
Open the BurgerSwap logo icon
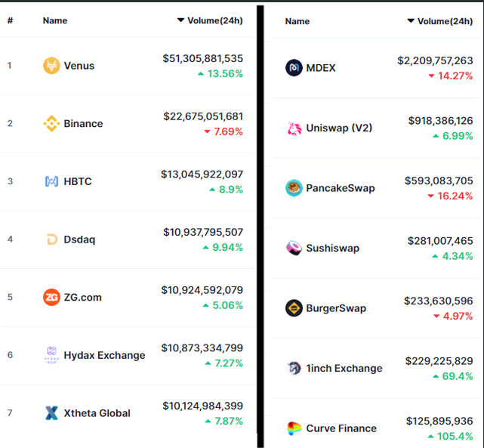294,307
